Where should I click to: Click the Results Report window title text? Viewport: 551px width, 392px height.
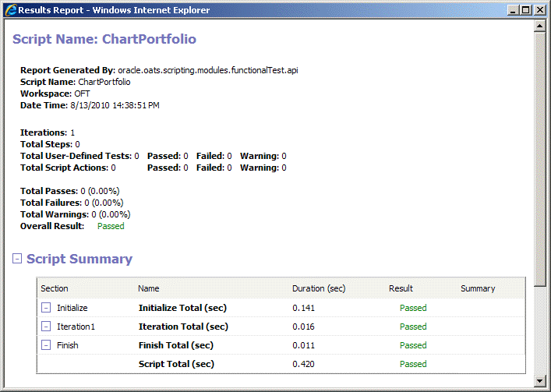pos(114,10)
